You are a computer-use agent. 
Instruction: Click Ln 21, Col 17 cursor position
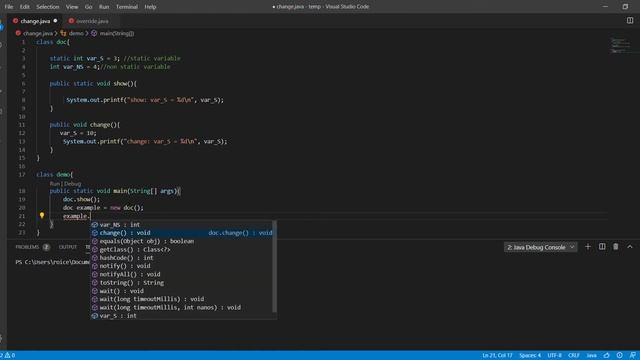[497, 356]
